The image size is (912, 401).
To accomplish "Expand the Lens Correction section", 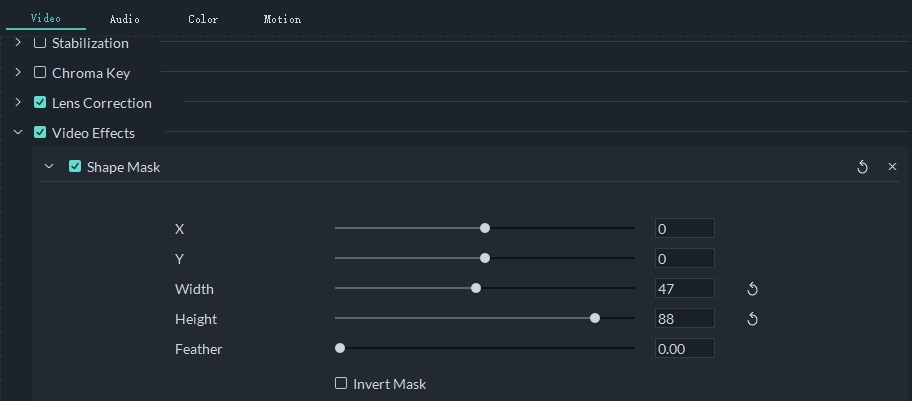I will 18,102.
